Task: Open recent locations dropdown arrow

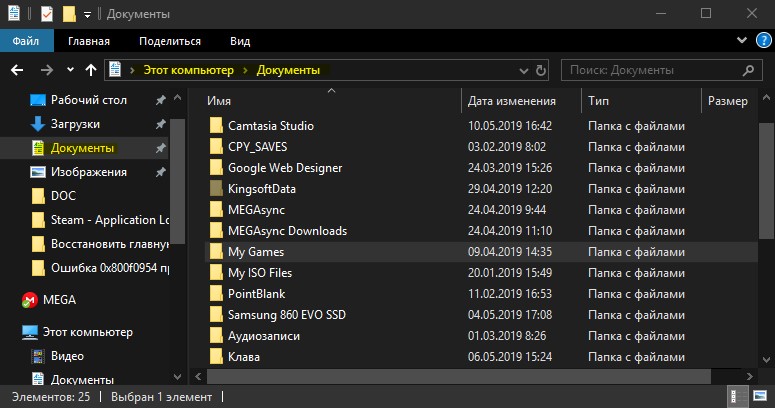Action: coord(70,70)
